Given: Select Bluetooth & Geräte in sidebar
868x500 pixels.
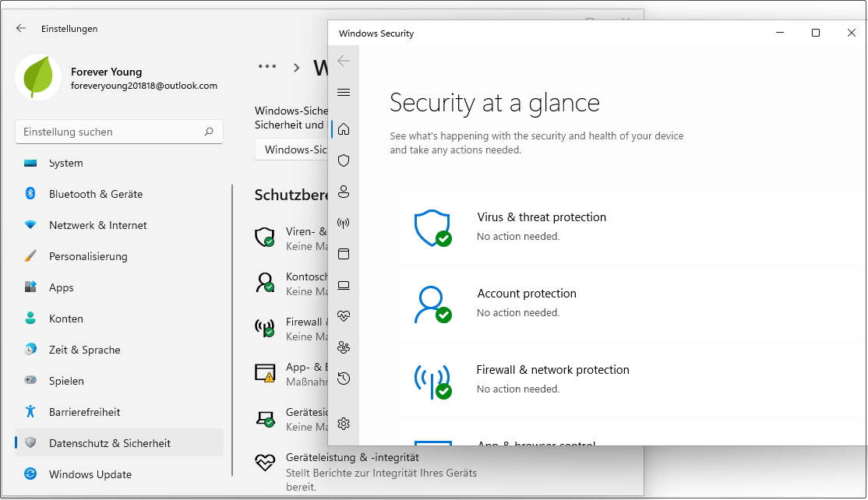Looking at the screenshot, I should click(119, 194).
